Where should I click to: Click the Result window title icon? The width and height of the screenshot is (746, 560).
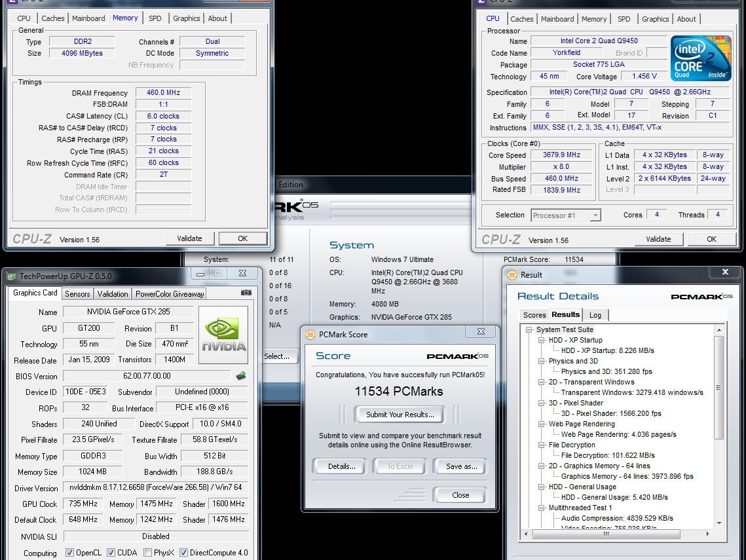pyautogui.click(x=512, y=275)
